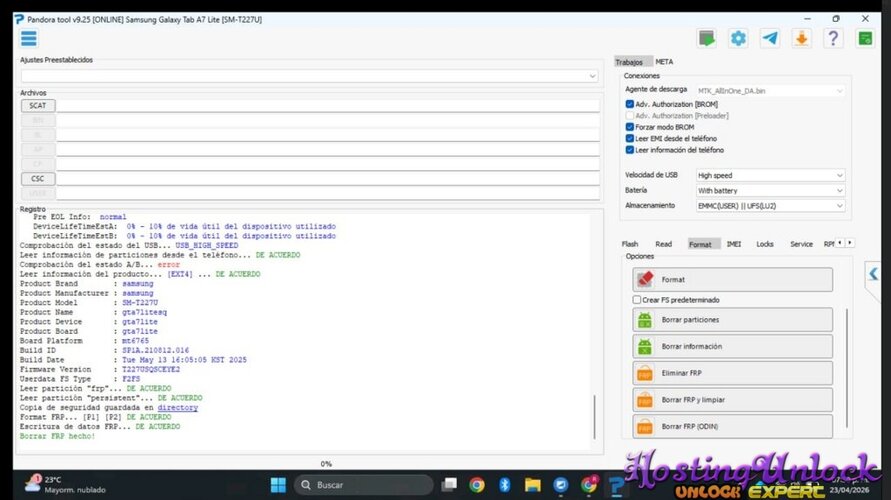Click the CSC file button
The image size is (891, 500).
click(38, 178)
